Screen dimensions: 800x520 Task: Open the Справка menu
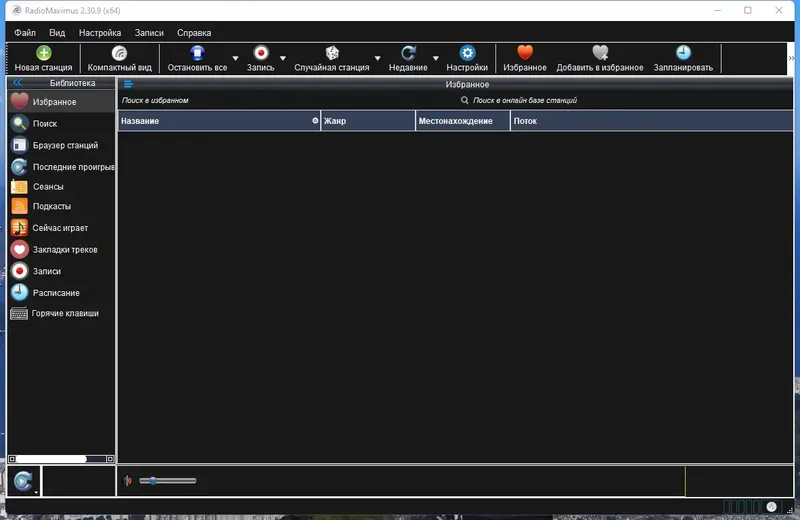(x=194, y=33)
